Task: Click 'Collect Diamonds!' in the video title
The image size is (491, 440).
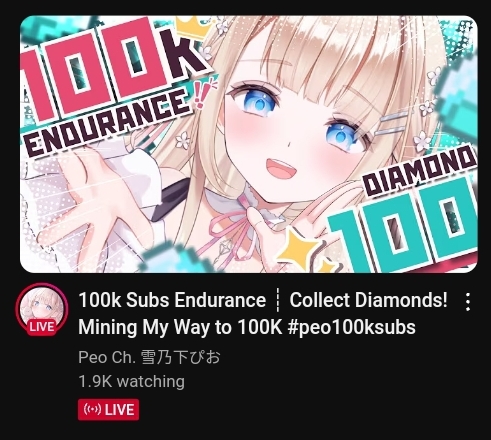Action: coord(368,300)
